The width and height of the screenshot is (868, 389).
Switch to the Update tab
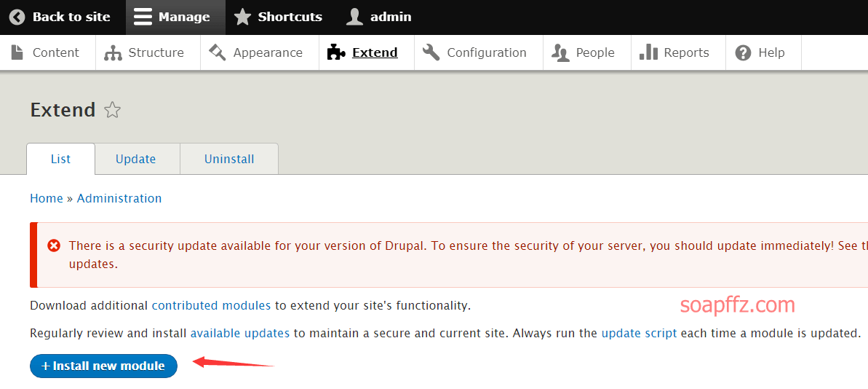tap(135, 159)
